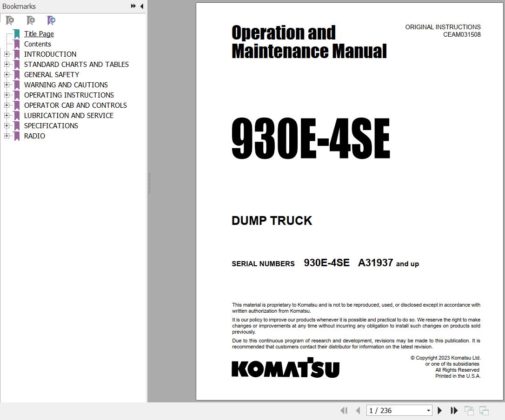505x420 pixels.
Task: Click the GENERAL SAFETY bookmark ribbon icon
Action: point(17,75)
